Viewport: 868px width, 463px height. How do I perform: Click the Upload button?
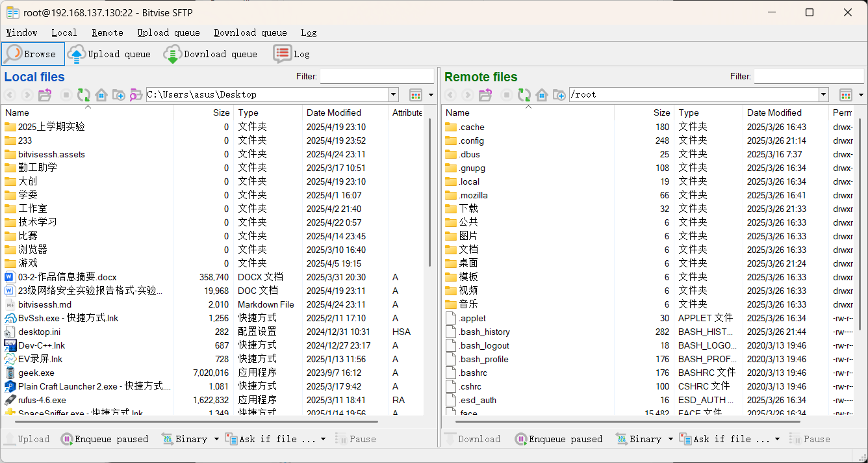(27, 439)
